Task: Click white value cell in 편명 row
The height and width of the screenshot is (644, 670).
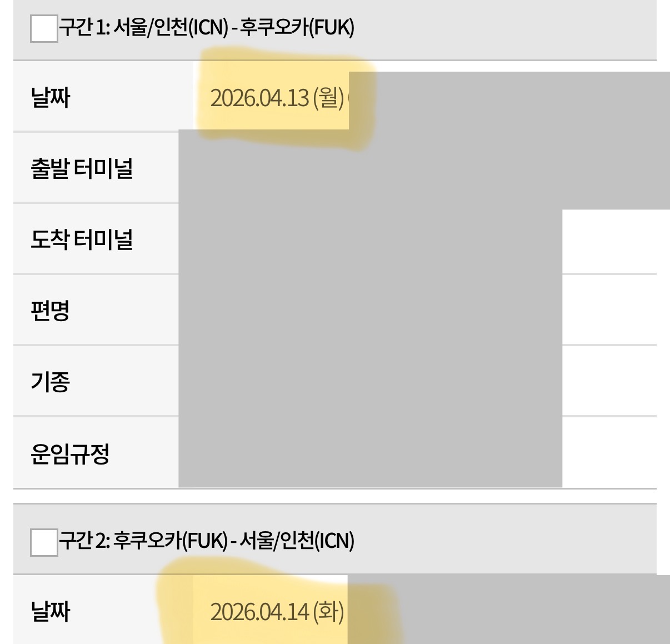Action: pyautogui.click(x=609, y=311)
